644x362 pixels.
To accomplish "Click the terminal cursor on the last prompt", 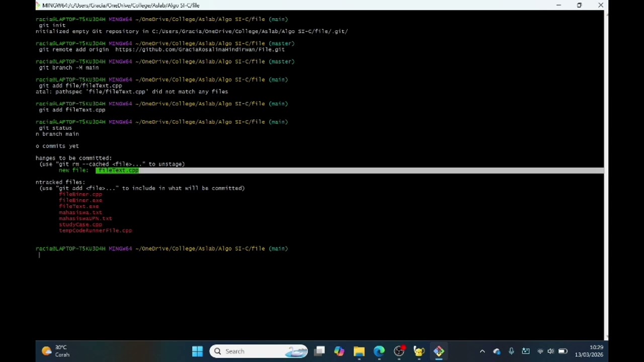I will [39, 255].
